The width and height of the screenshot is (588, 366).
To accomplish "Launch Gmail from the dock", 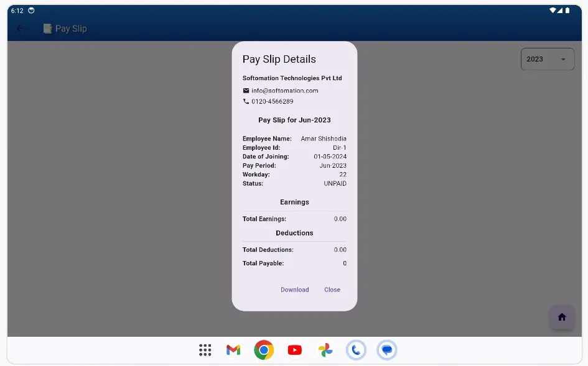I will tap(233, 350).
